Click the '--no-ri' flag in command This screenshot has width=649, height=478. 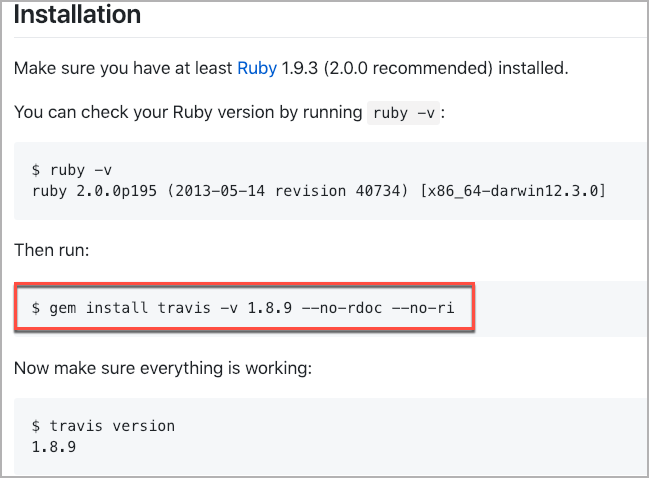click(x=423, y=307)
